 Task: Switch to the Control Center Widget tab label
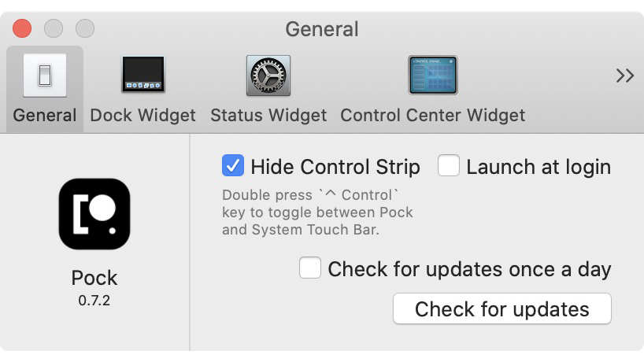tap(433, 116)
